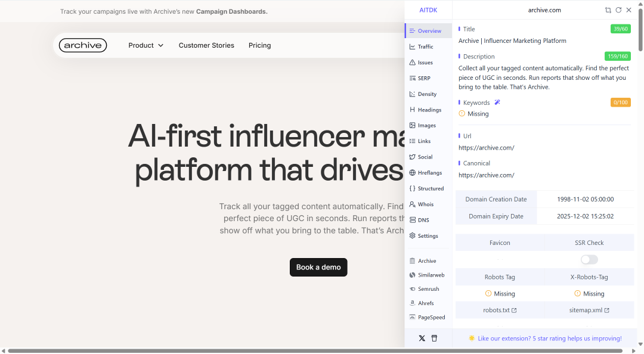Toggle the SSR Check switch
The width and height of the screenshot is (644, 354).
click(x=589, y=260)
